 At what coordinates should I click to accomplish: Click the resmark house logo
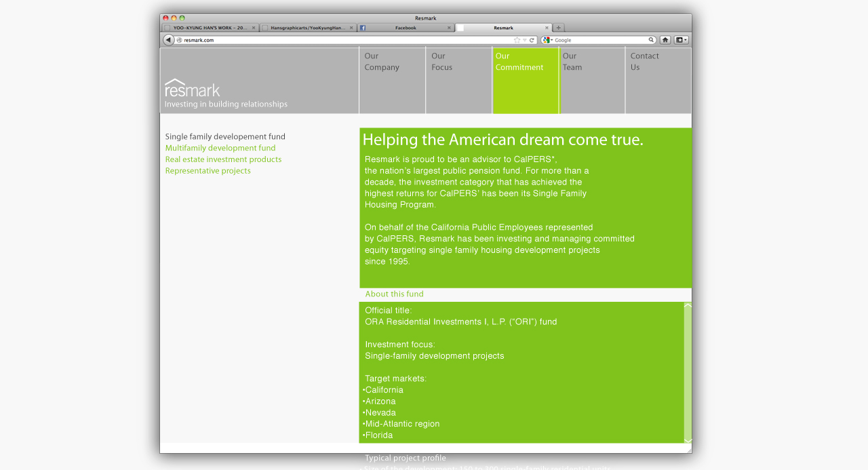(192, 87)
